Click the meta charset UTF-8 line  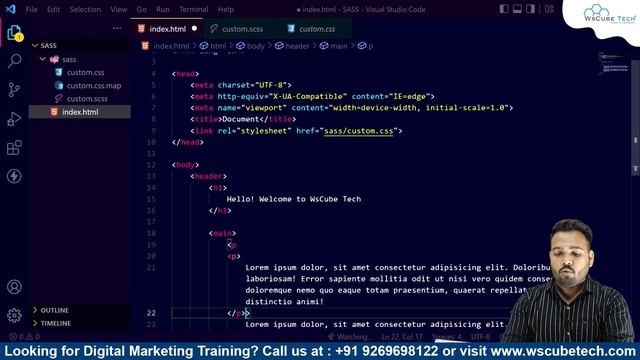241,85
